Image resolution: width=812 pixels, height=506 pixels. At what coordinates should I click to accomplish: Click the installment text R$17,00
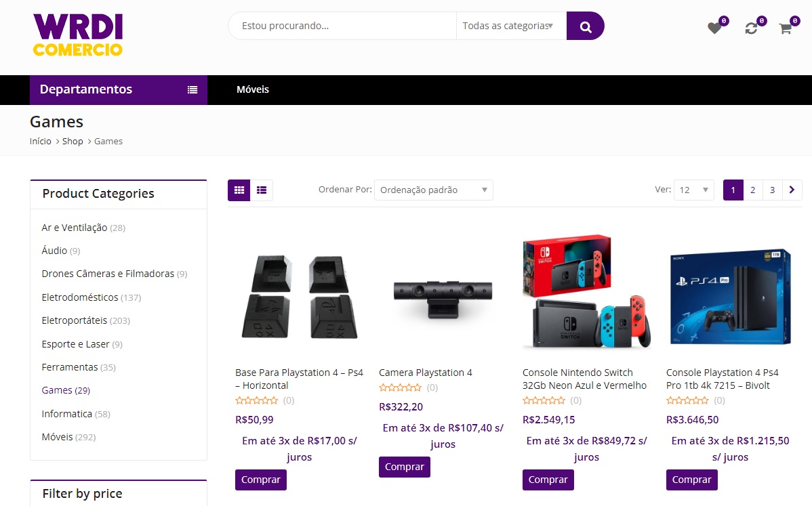(x=300, y=448)
